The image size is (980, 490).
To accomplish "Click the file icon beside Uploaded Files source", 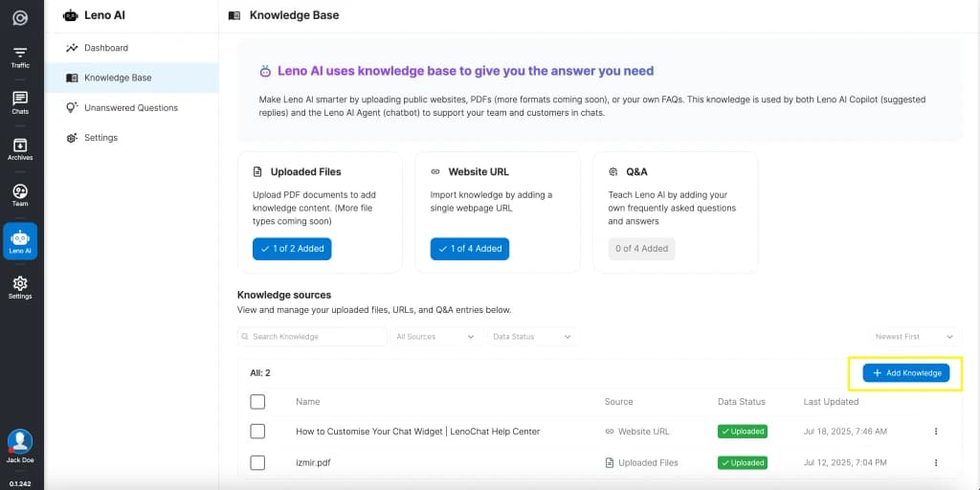I will [610, 462].
